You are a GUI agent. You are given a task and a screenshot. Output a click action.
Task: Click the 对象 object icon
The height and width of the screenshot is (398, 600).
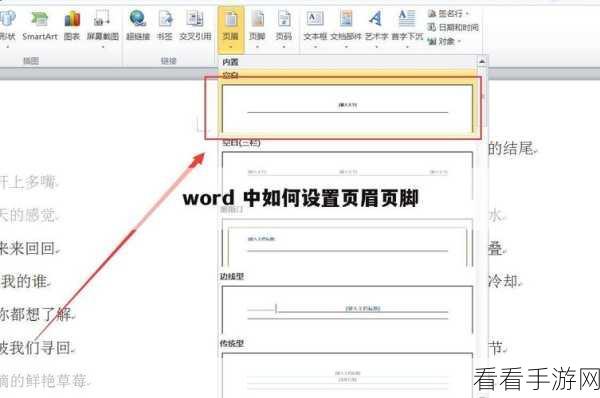click(432, 41)
